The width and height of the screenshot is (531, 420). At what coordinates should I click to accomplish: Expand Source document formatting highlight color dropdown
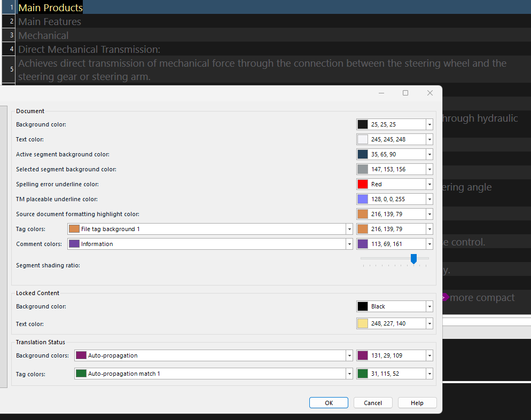point(430,214)
